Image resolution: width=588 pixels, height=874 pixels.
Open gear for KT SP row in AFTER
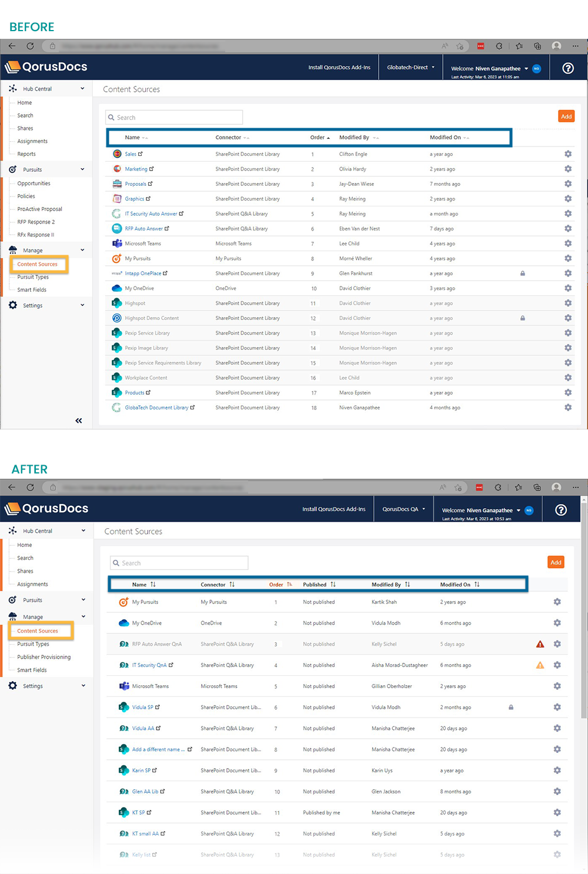(x=557, y=812)
